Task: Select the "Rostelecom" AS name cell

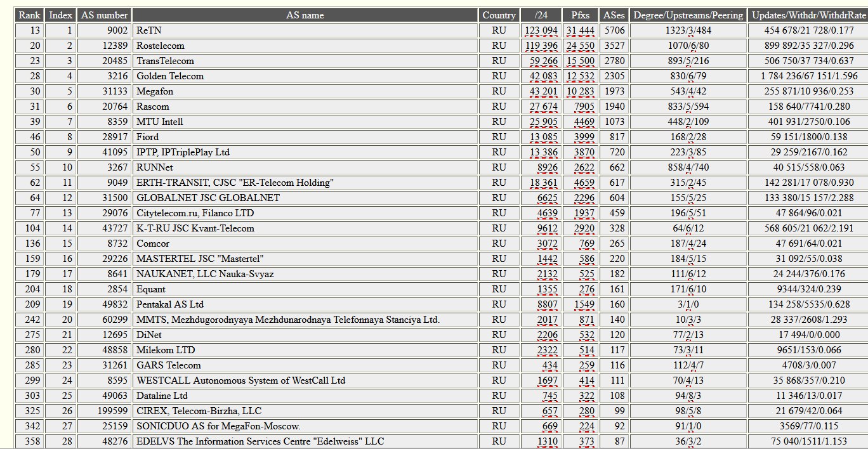Action: click(305, 46)
